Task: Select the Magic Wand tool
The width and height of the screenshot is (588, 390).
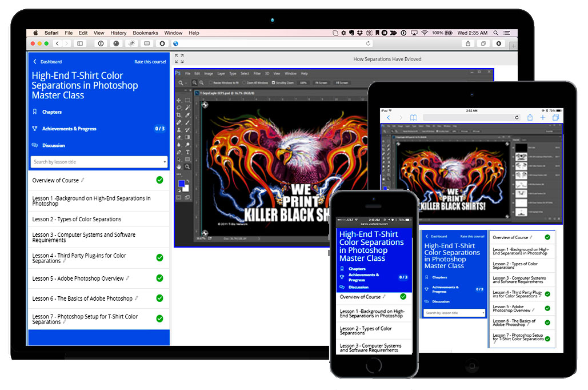Action: click(187, 108)
